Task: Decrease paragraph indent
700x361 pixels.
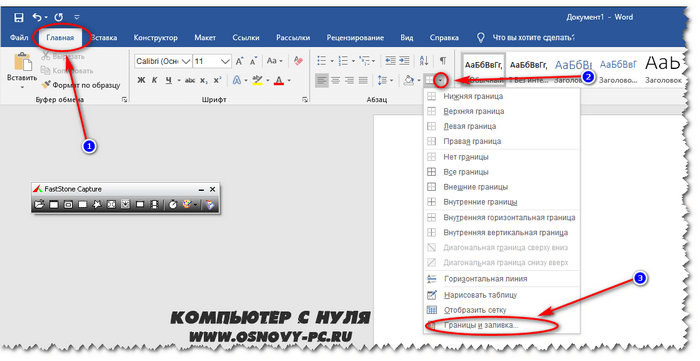Action: coord(390,61)
